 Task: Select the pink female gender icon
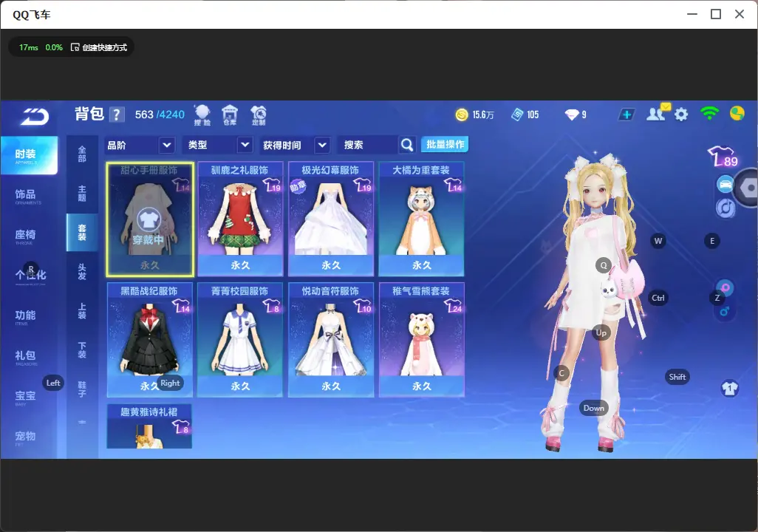point(725,287)
